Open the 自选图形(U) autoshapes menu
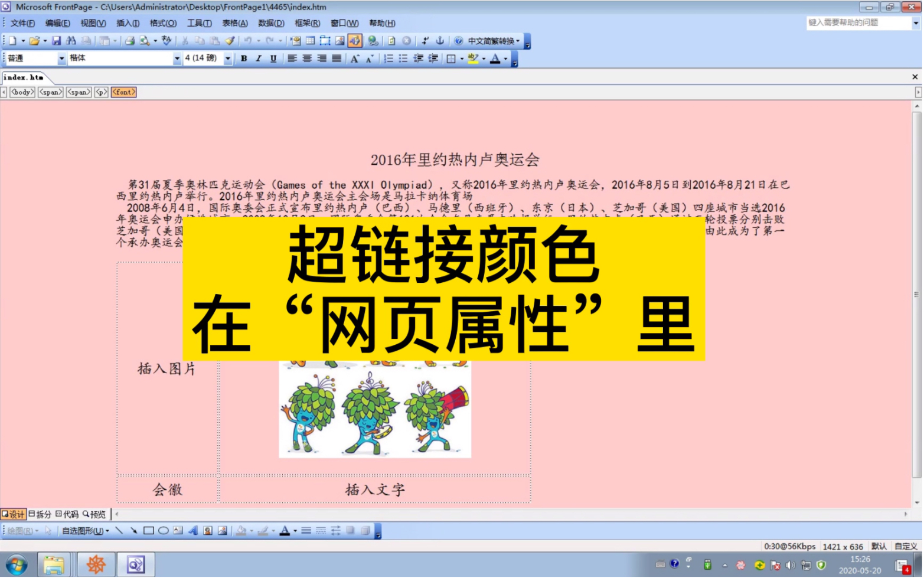This screenshot has height=578, width=924. point(83,531)
